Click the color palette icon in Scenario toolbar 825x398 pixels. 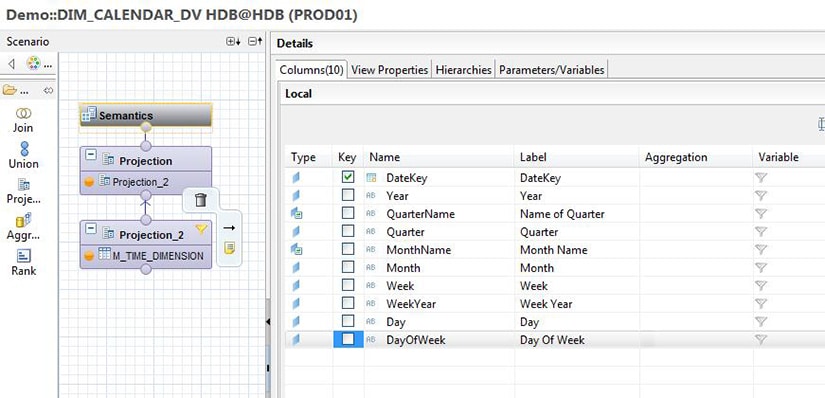(x=33, y=64)
